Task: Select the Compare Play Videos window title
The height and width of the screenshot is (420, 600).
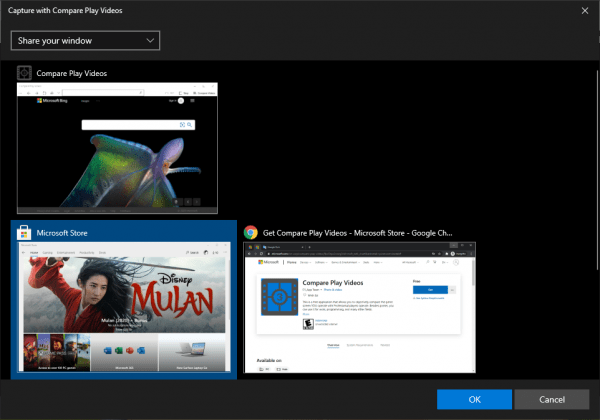Action: 72,73
